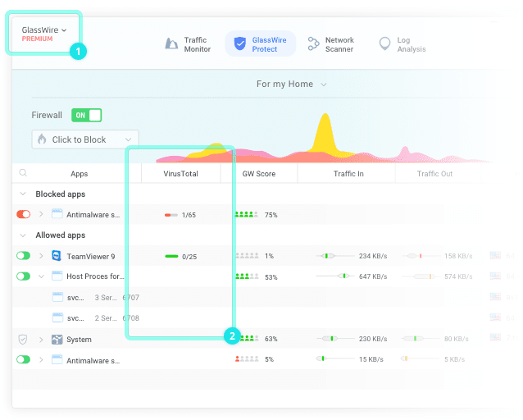
Task: Click the search icon beside Apps
Action: [x=23, y=173]
